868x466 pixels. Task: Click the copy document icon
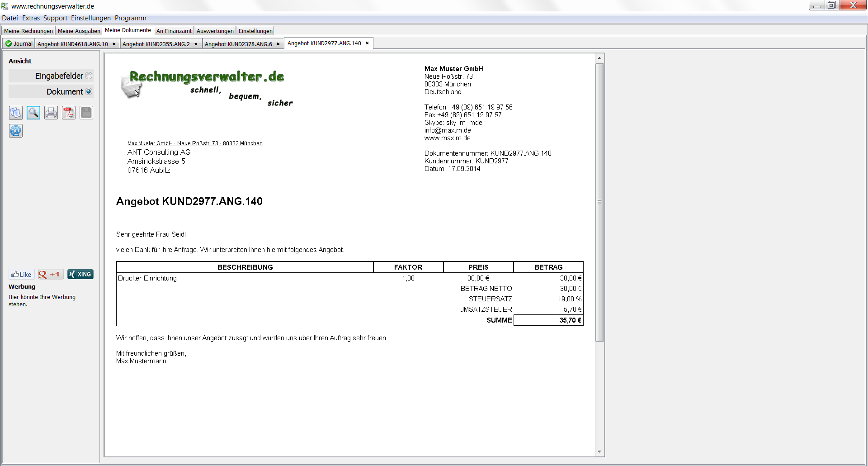tap(16, 113)
